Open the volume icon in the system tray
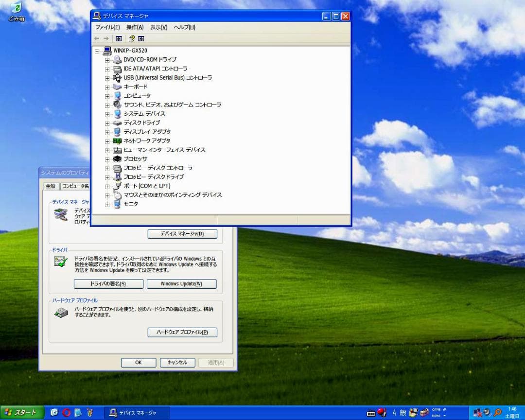The image size is (525, 420). point(486,412)
